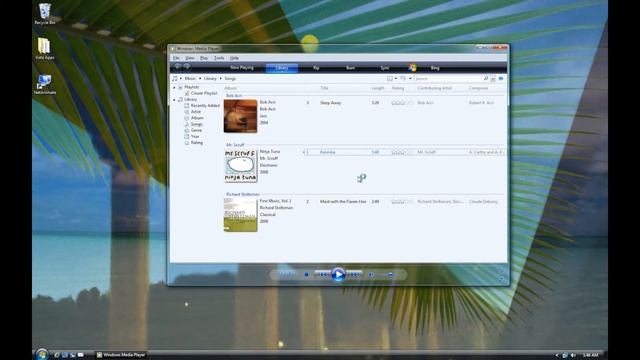Select the Kalimba song row
640x360 pixels.
click(404, 152)
